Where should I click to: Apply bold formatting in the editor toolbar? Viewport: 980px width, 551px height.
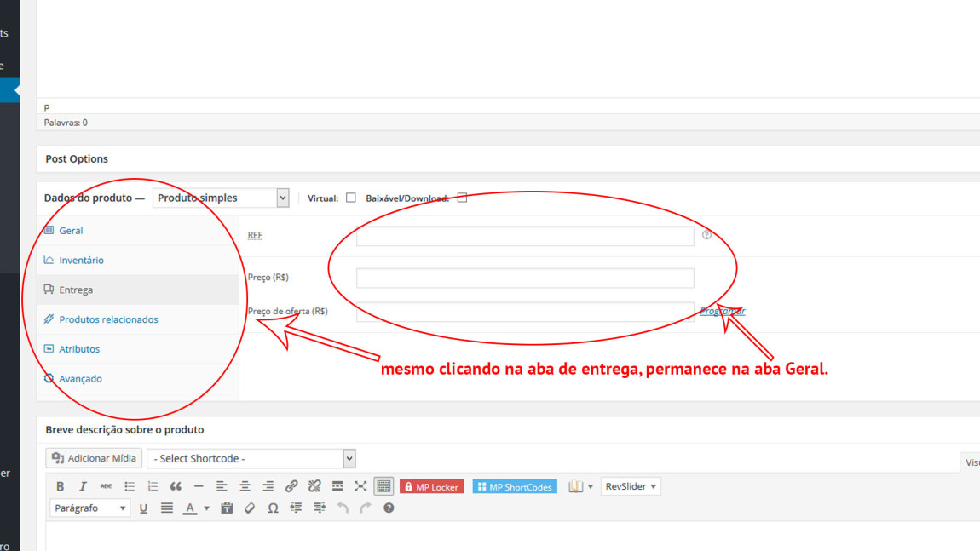(60, 486)
